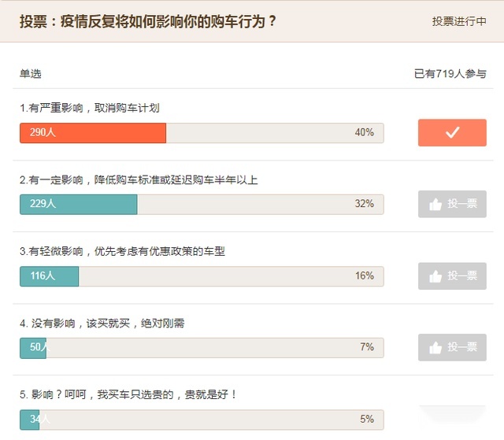This screenshot has height=440, width=504.
Task: Click the teal 229人 progress bar
Action: (79, 205)
